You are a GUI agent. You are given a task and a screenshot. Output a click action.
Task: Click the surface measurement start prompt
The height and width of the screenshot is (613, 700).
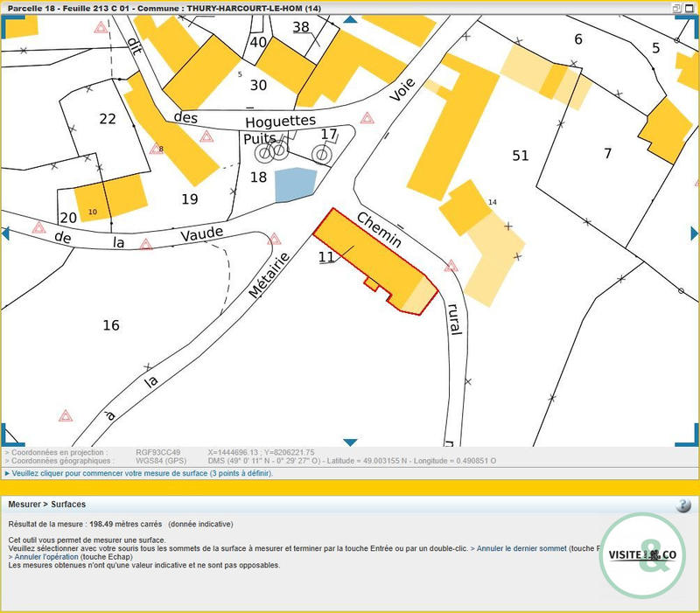[x=141, y=473]
